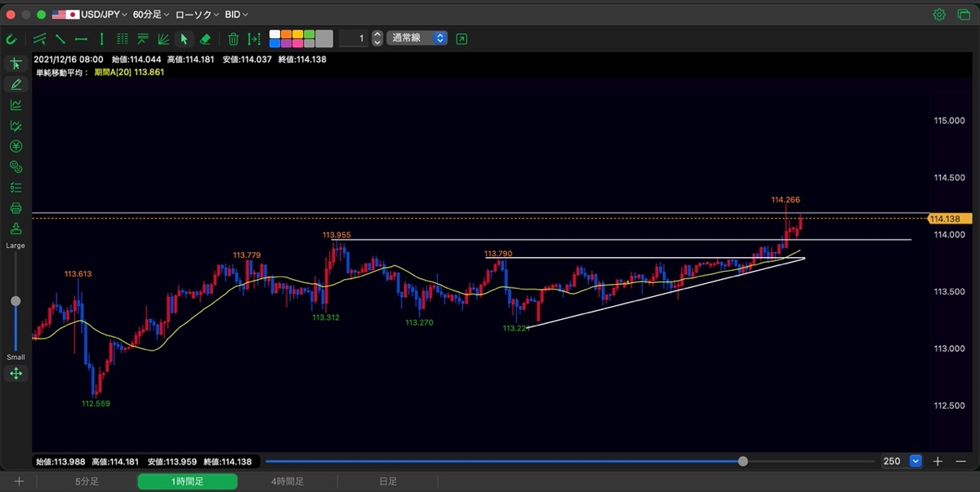Activate the eraser tool in toolbar

click(x=205, y=38)
